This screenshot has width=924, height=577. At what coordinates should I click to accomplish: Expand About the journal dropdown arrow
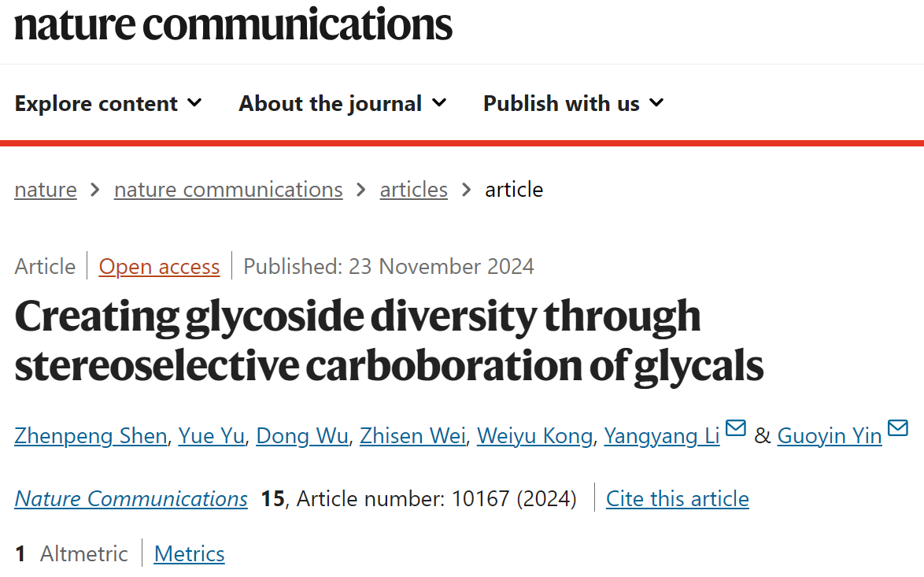point(439,103)
